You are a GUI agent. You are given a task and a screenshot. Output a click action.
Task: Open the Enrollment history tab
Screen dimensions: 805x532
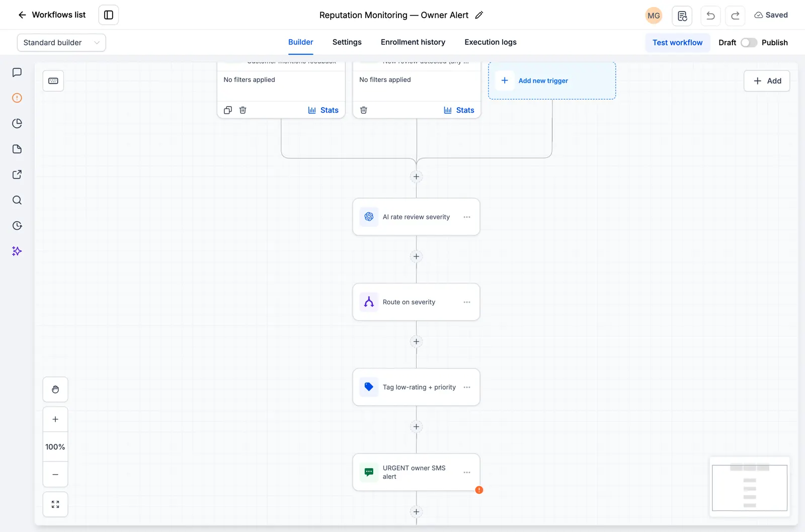[x=413, y=42]
